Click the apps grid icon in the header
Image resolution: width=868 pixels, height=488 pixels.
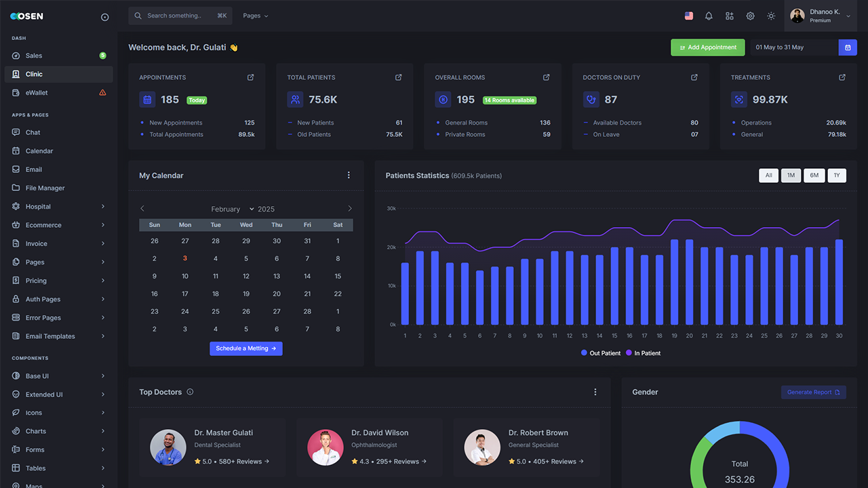[729, 15]
